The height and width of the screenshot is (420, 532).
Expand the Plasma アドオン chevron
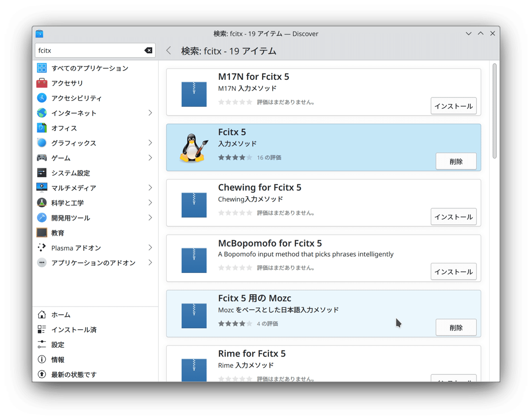pyautogui.click(x=150, y=248)
